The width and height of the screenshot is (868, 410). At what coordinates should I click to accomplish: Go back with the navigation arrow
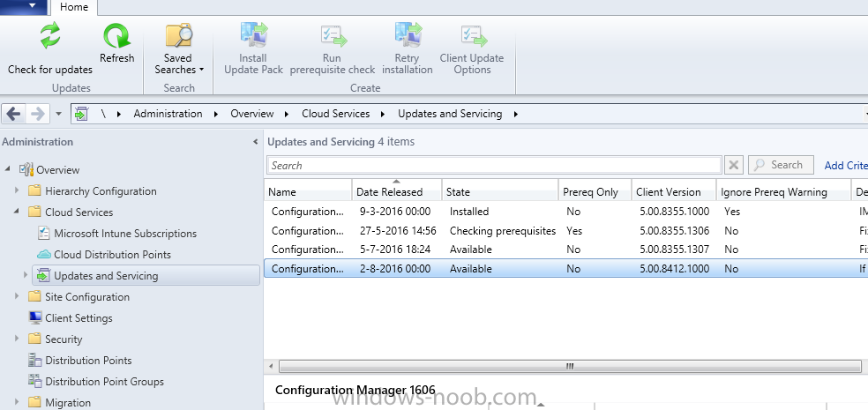click(14, 114)
